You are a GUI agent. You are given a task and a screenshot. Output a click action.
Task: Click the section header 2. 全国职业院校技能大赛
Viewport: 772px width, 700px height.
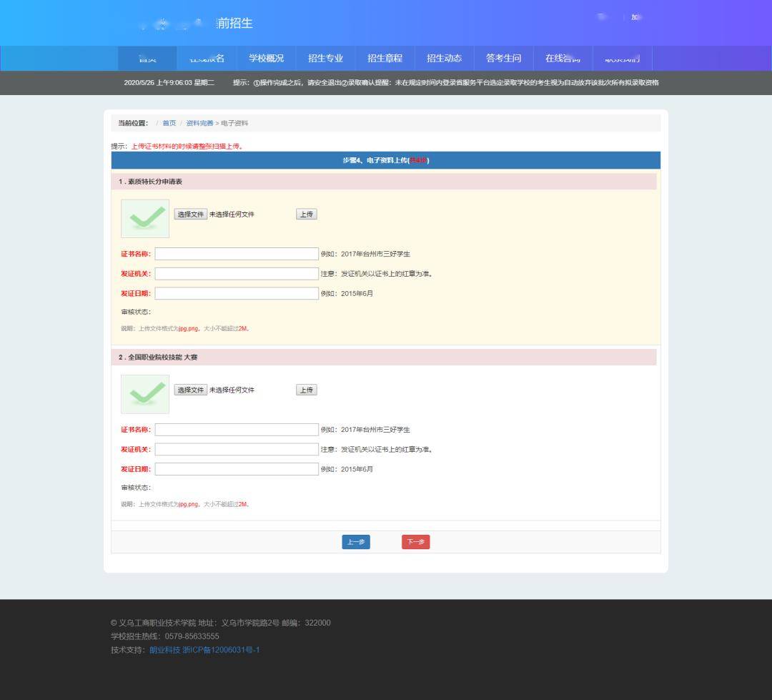[x=384, y=357]
